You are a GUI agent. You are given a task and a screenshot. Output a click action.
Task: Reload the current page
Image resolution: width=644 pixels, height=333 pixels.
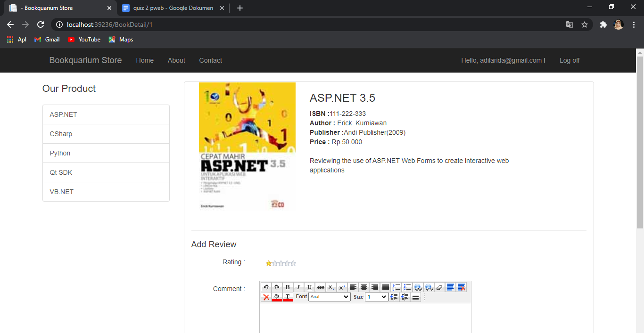tap(41, 24)
